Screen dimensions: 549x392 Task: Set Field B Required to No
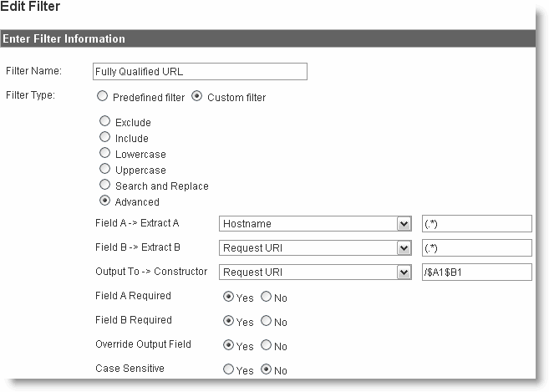coord(266,321)
